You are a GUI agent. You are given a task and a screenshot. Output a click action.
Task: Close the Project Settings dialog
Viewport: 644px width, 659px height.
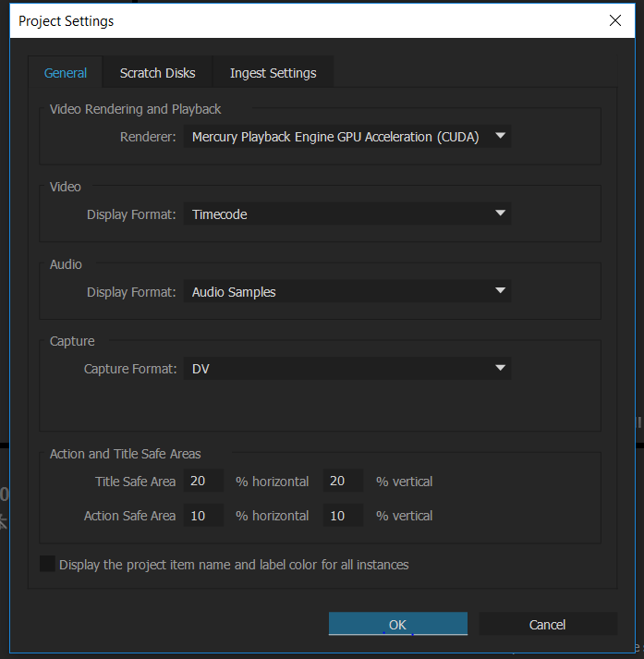pos(614,20)
